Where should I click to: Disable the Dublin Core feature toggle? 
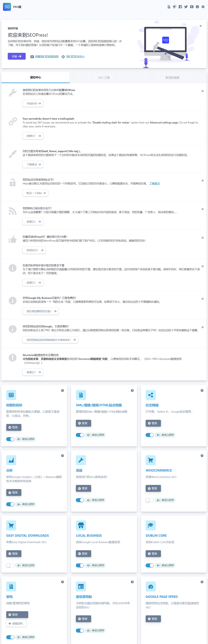tap(150, 565)
